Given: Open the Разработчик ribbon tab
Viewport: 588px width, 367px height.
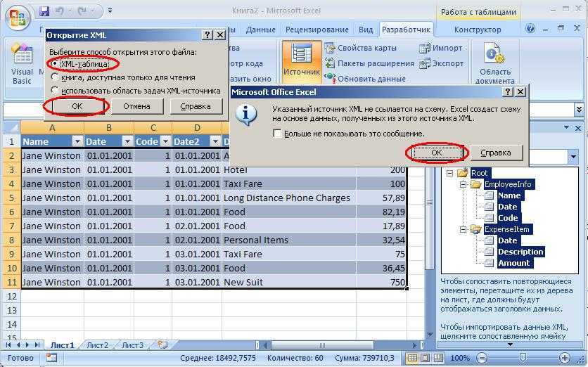Looking at the screenshot, I should click(x=406, y=30).
